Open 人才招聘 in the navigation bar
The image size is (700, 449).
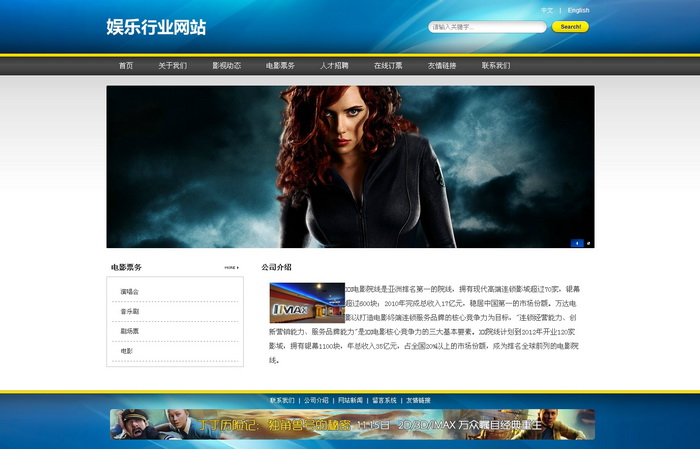coord(334,66)
